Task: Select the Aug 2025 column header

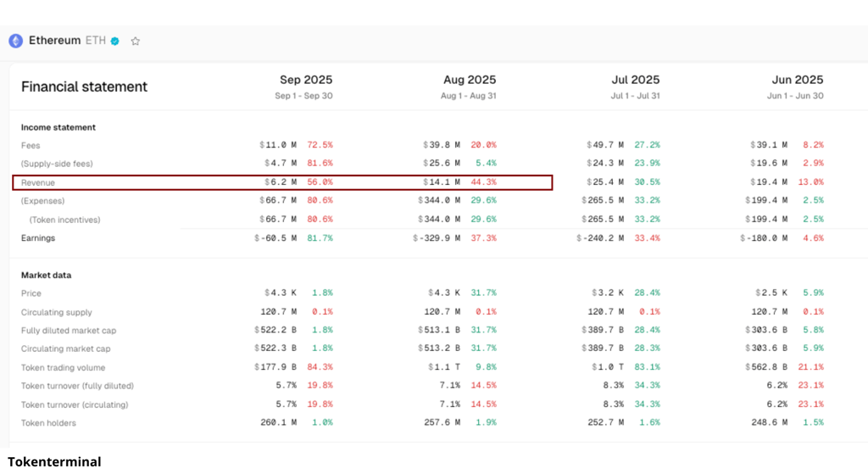Action: 470,80
